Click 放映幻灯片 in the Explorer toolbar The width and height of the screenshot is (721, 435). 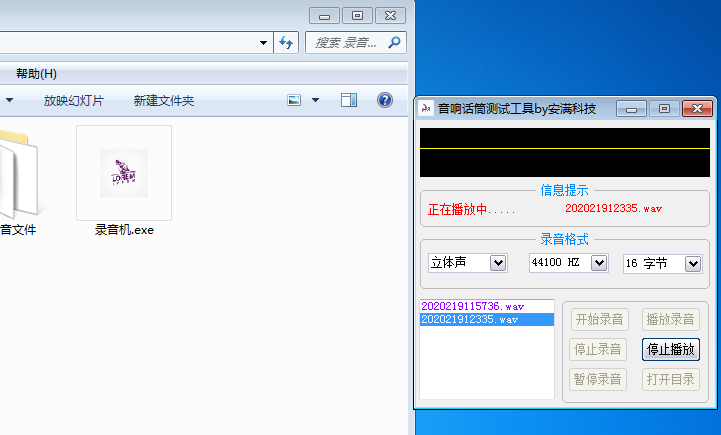point(73,100)
